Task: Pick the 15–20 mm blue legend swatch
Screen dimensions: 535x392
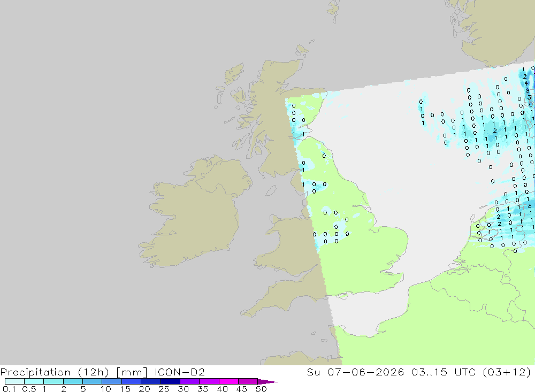Action: tap(131, 381)
